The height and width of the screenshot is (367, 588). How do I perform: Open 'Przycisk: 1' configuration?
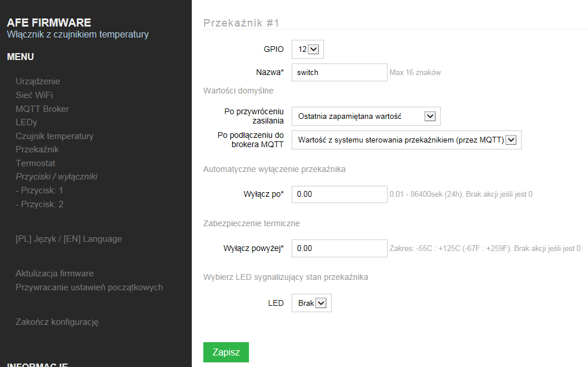(x=39, y=190)
